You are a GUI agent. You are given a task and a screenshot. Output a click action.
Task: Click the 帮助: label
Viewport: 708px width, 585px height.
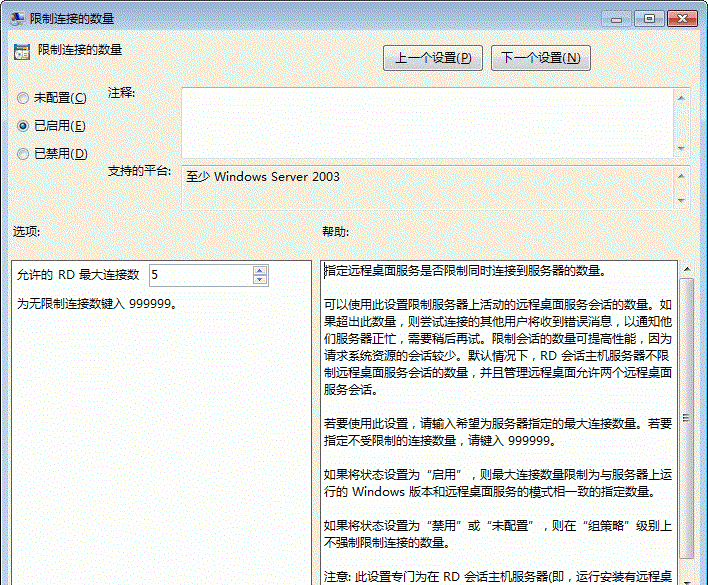pos(335,232)
